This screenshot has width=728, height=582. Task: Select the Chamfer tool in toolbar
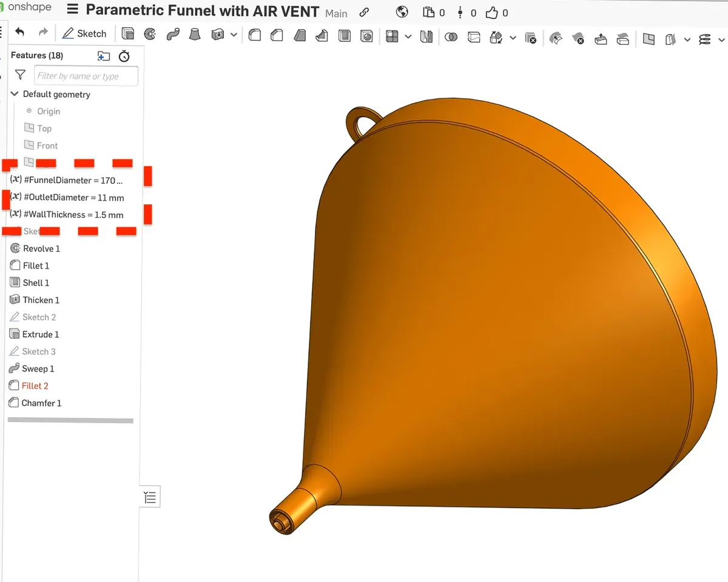tap(277, 36)
